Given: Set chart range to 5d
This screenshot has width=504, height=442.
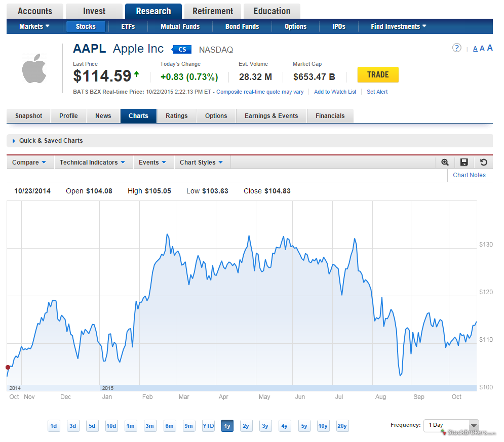Looking at the screenshot, I should pyautogui.click(x=92, y=426).
